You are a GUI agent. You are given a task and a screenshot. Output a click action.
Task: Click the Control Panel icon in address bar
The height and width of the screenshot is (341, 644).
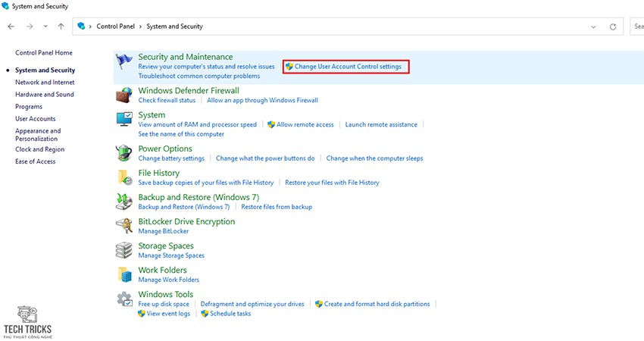(81, 26)
